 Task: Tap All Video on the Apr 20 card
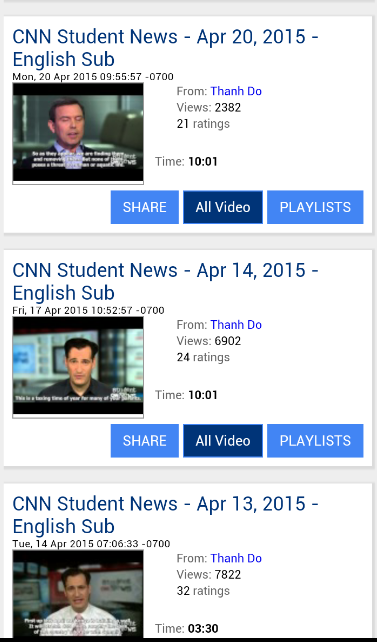pos(223,207)
